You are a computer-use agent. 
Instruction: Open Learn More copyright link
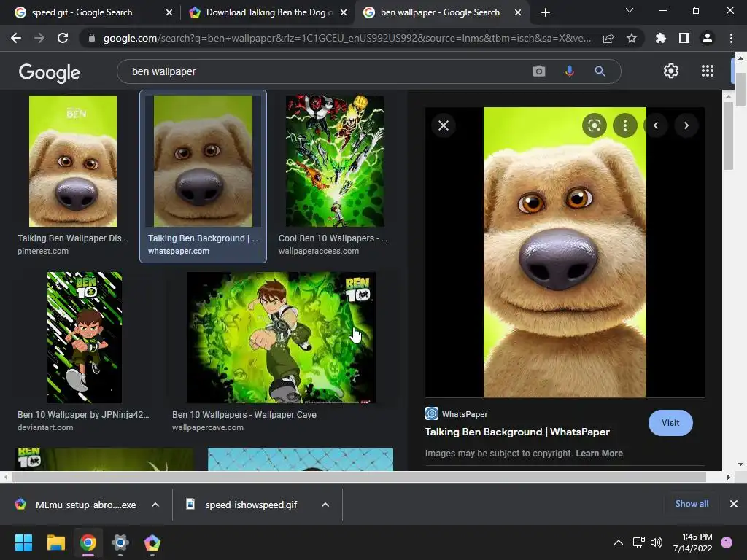tap(600, 454)
